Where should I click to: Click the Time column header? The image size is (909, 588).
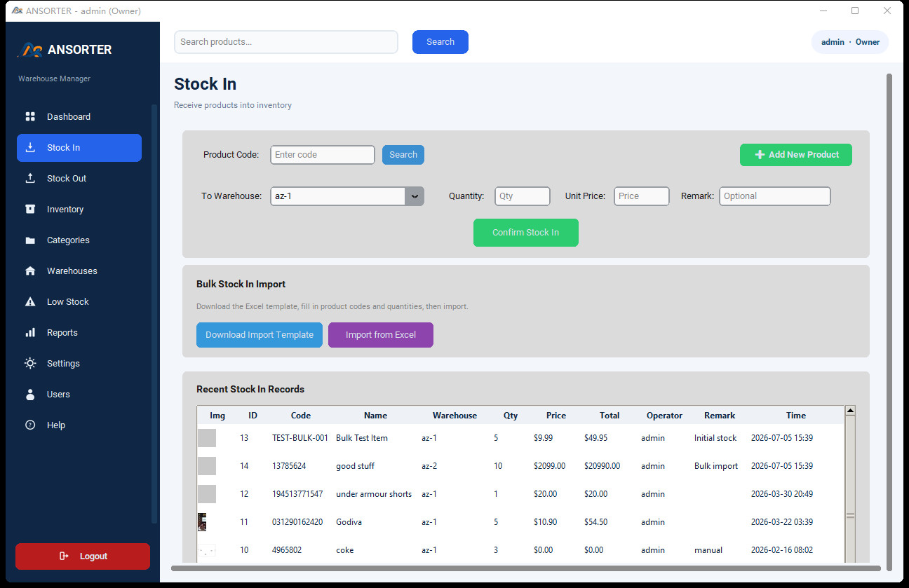coord(796,416)
